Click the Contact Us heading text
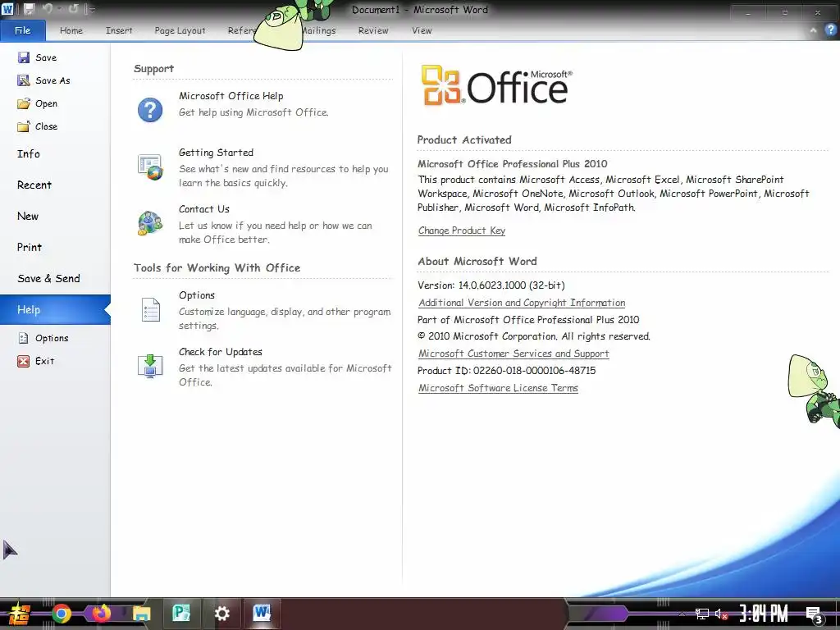 [204, 209]
